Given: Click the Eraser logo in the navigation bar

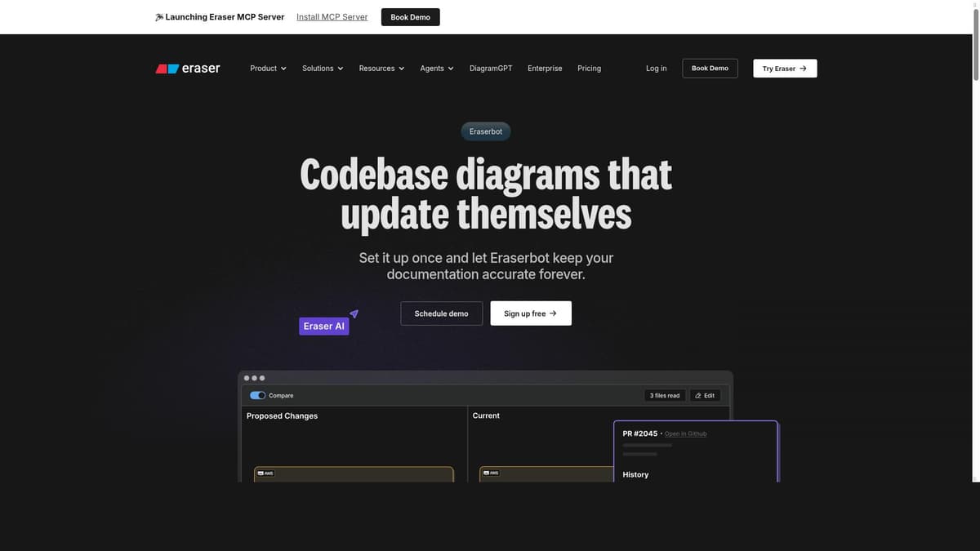Looking at the screenshot, I should (188, 69).
